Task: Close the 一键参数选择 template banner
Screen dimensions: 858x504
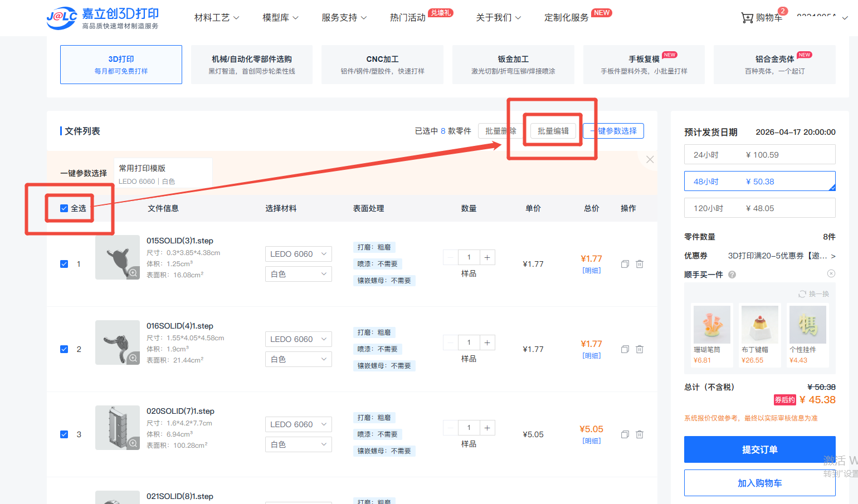Action: coord(650,160)
